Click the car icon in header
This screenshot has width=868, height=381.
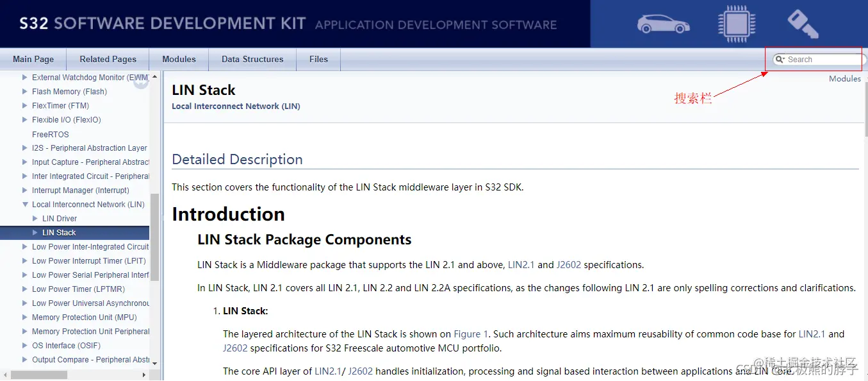(x=663, y=24)
